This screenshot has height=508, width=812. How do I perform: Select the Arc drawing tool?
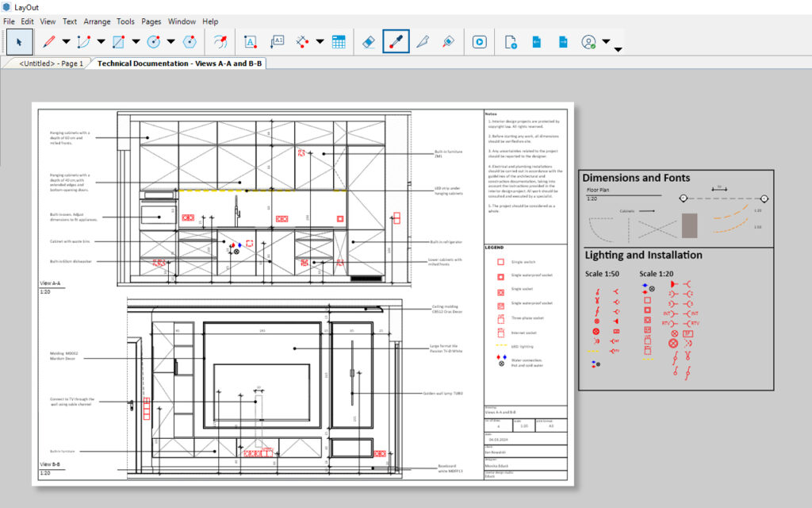(x=84, y=42)
